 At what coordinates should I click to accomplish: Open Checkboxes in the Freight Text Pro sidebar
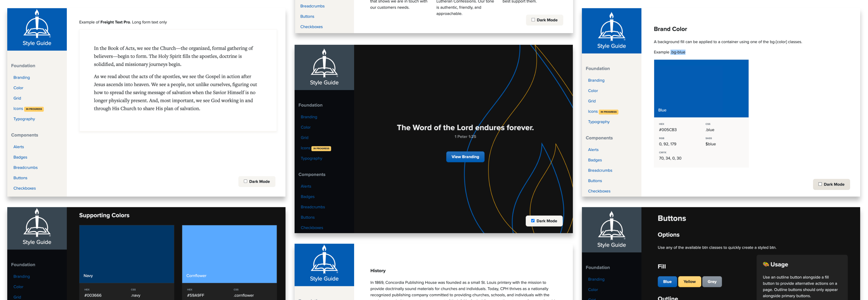click(25, 188)
